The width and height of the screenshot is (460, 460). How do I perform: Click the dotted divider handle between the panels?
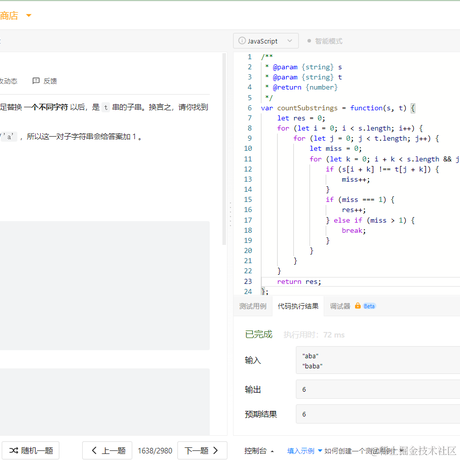[x=230, y=214]
